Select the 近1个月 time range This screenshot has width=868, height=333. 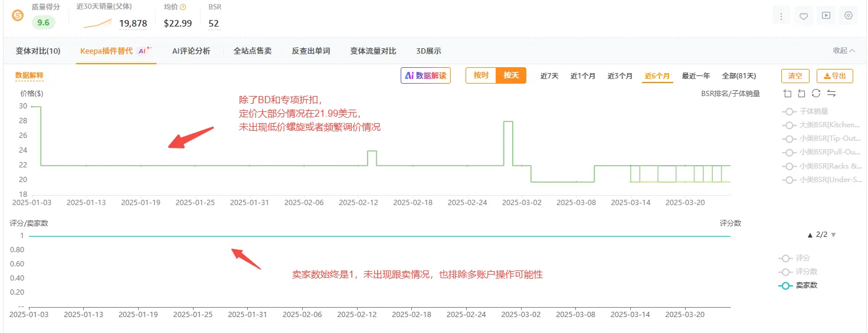point(583,76)
